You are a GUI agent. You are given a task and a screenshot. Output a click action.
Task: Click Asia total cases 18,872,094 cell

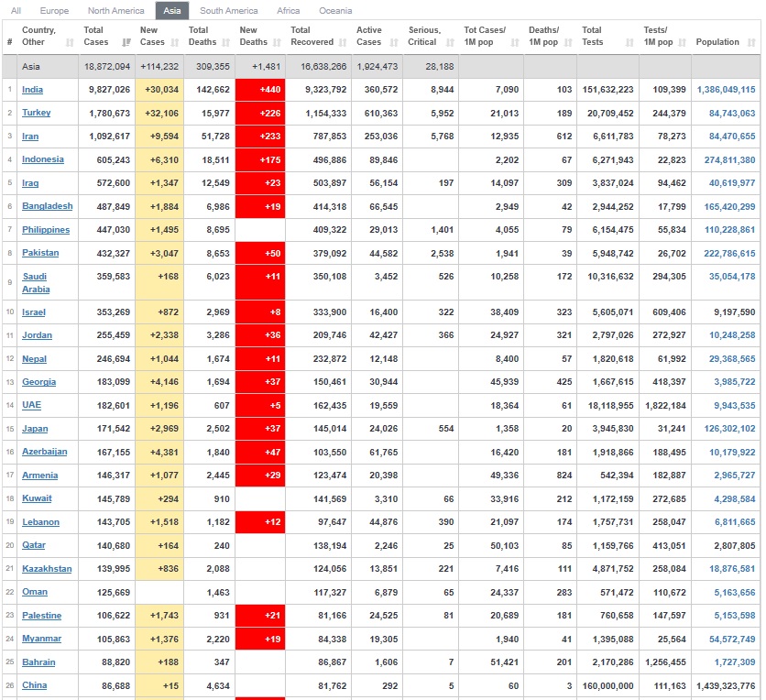[x=106, y=67]
